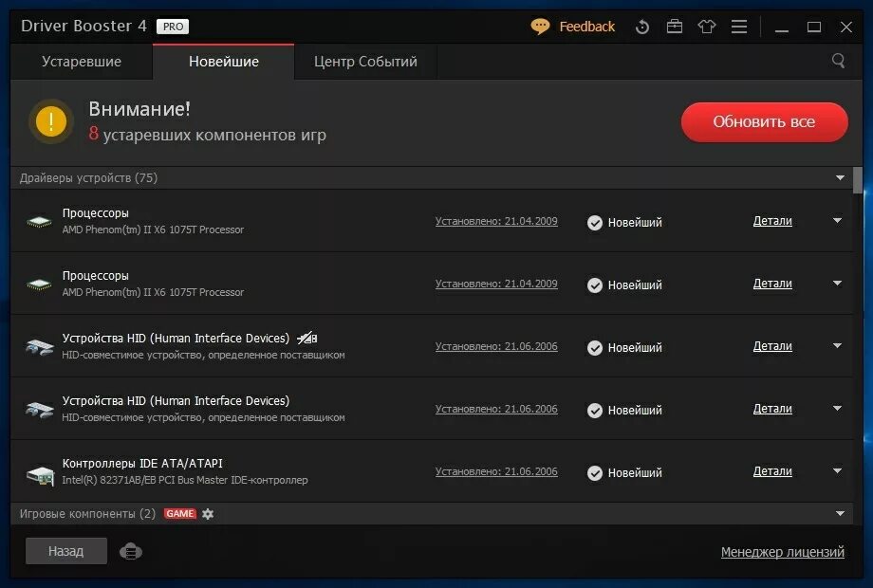
Task: Click the rescan circular arrow icon
Action: pos(642,28)
